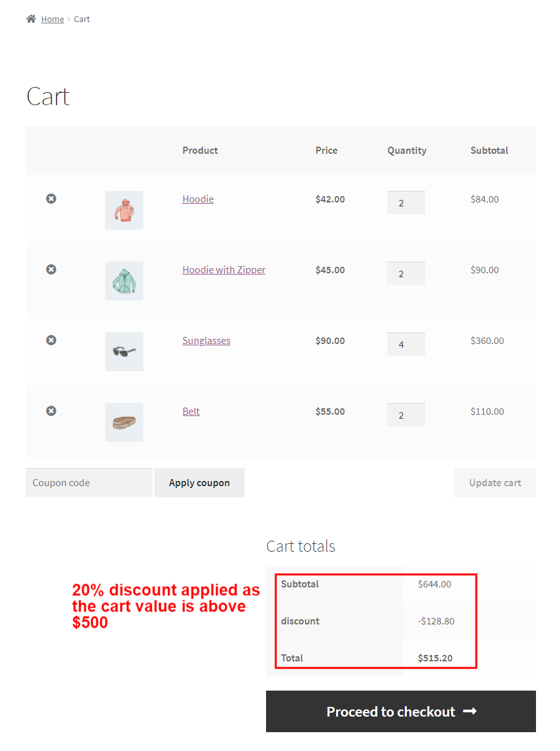Image resolution: width=560 pixels, height=751 pixels.
Task: Remove the Belt from the cart
Action: [x=51, y=411]
